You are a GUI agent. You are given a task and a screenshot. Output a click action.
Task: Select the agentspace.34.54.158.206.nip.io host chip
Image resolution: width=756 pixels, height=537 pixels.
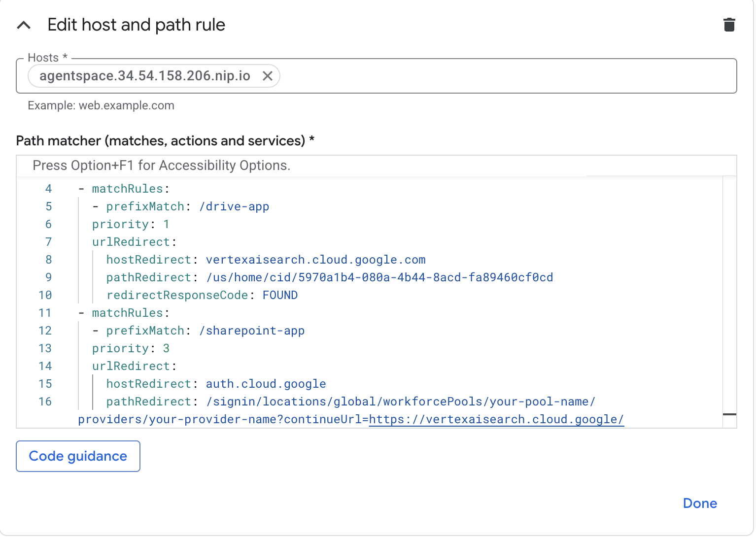(x=144, y=76)
